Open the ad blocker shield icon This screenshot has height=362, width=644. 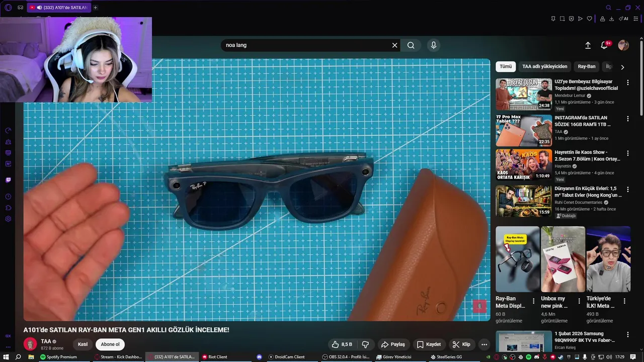click(x=571, y=19)
